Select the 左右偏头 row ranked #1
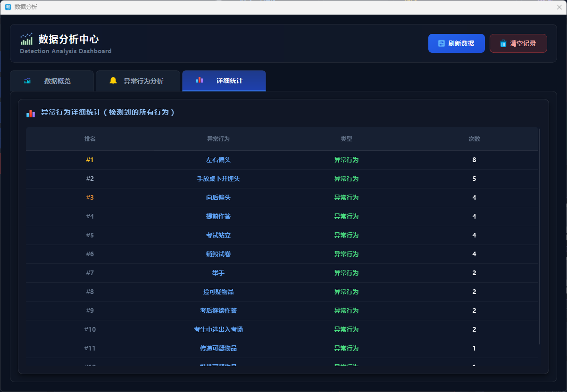The height and width of the screenshot is (392, 567). pyautogui.click(x=218, y=160)
